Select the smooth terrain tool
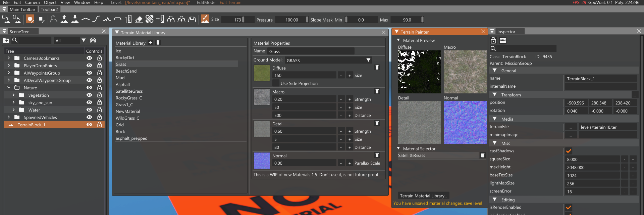This screenshot has width=644, height=215. click(x=86, y=19)
